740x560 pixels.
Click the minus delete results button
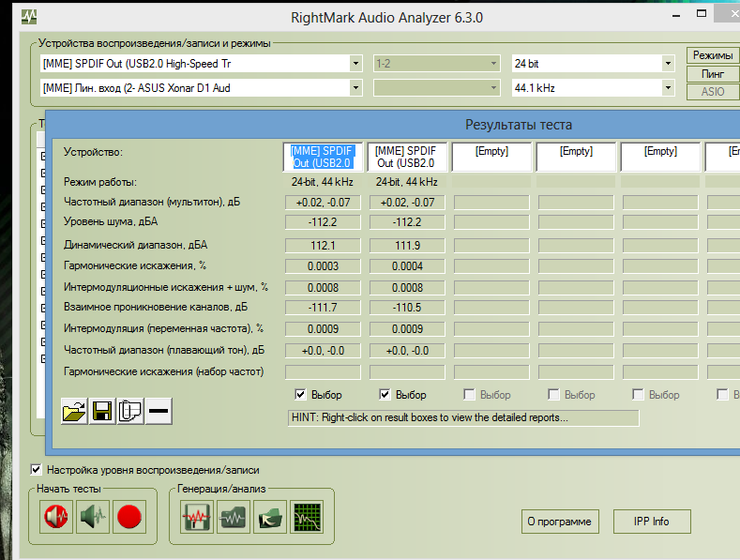click(x=159, y=411)
